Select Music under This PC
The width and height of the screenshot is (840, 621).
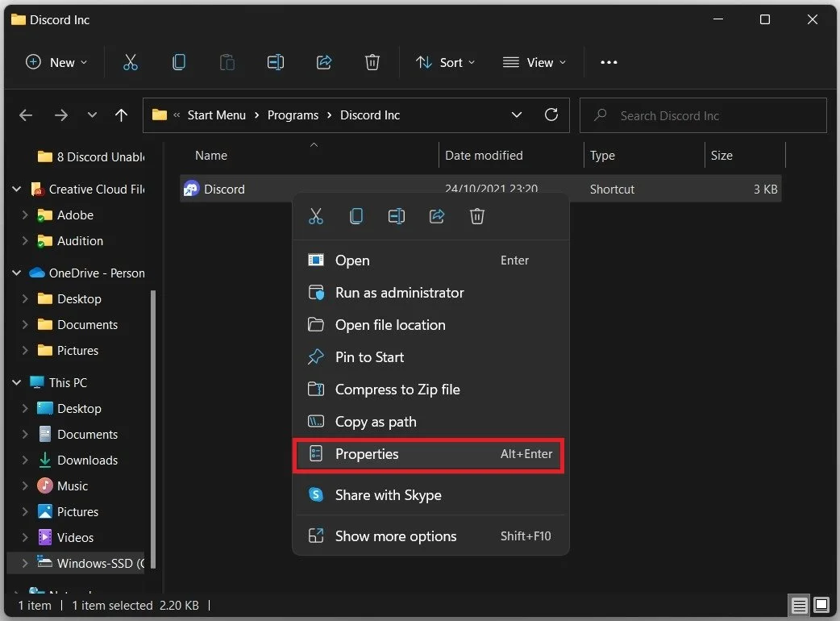pyautogui.click(x=63, y=486)
